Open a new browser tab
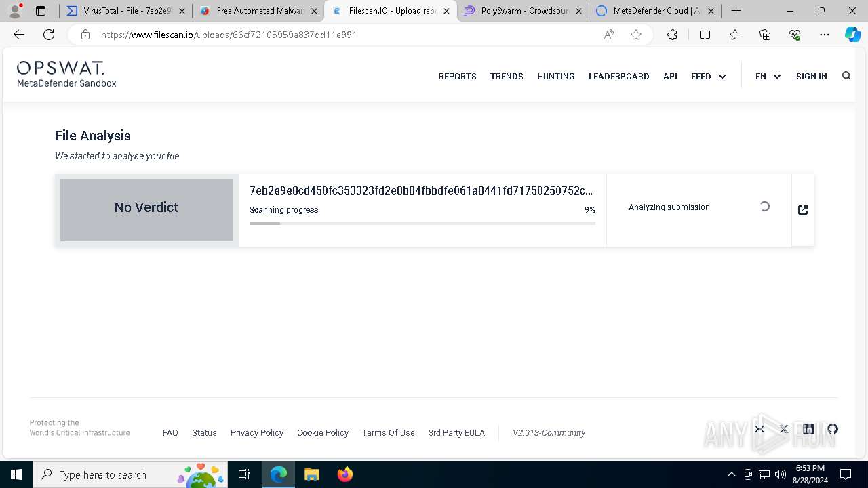This screenshot has height=488, width=868. [x=736, y=11]
